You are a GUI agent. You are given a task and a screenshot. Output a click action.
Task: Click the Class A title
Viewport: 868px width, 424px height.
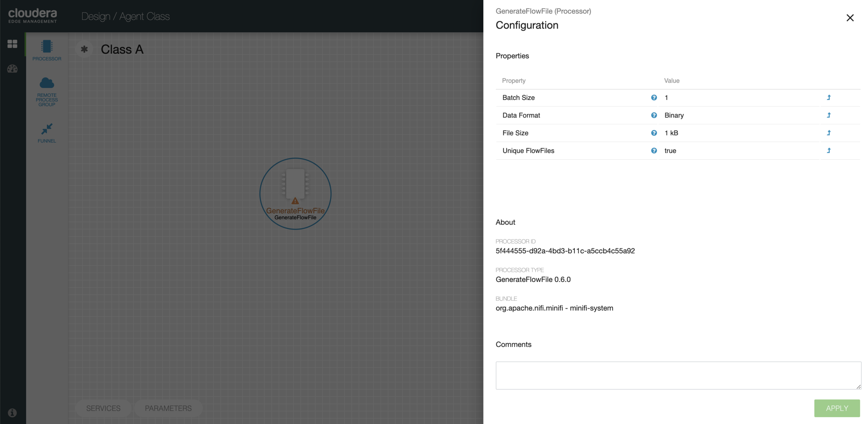(x=122, y=49)
